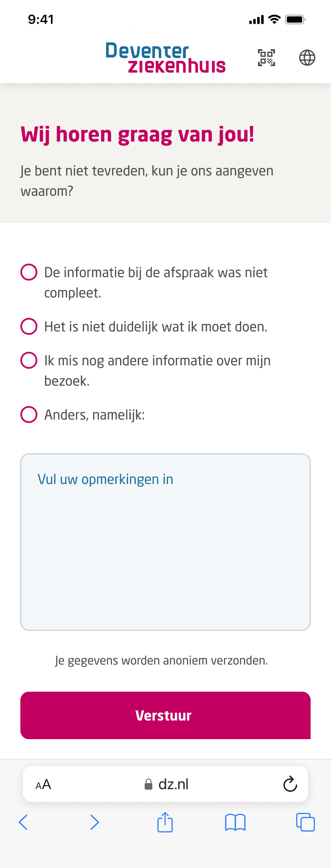
Task: Tap the Safari back arrow
Action: tap(24, 822)
